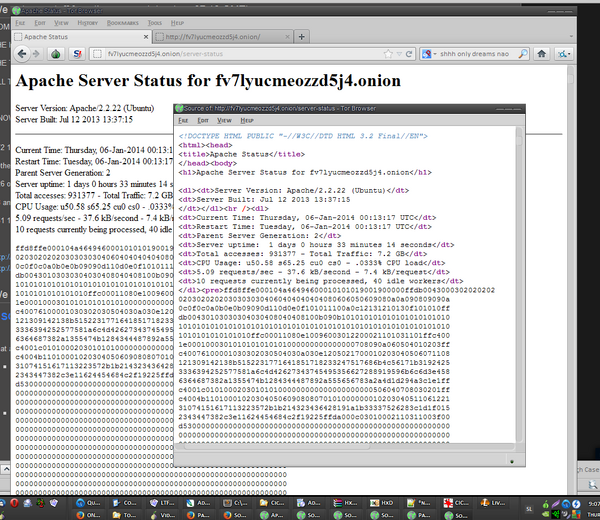The image size is (600, 520).
Task: Click the source window vertical scrollbar
Action: point(519,285)
